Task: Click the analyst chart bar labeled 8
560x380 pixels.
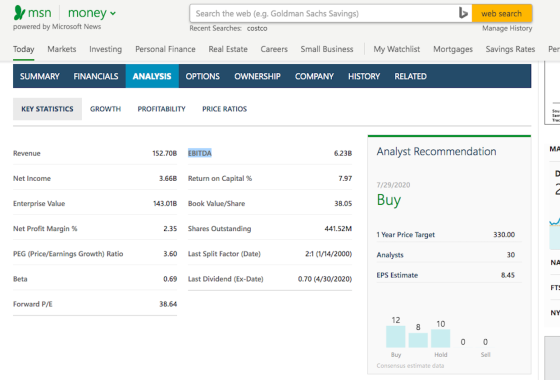Action: click(x=418, y=340)
